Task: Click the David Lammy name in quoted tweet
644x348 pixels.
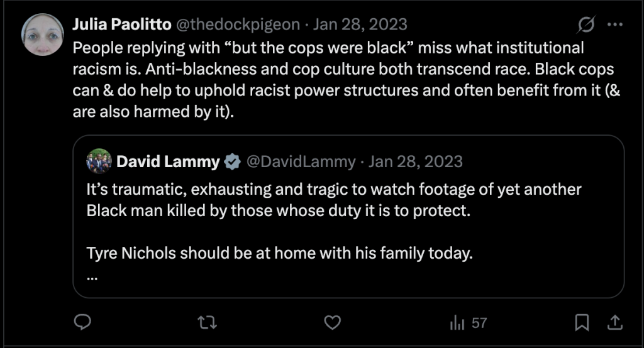Action: tap(168, 161)
